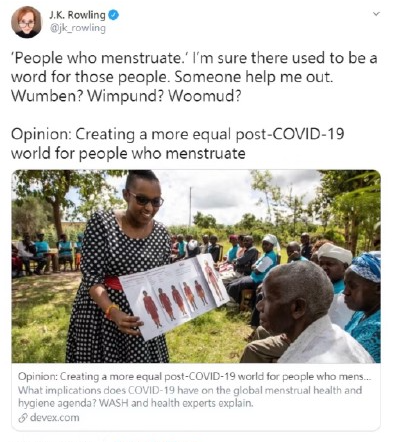Open the article preview photo

point(196,266)
